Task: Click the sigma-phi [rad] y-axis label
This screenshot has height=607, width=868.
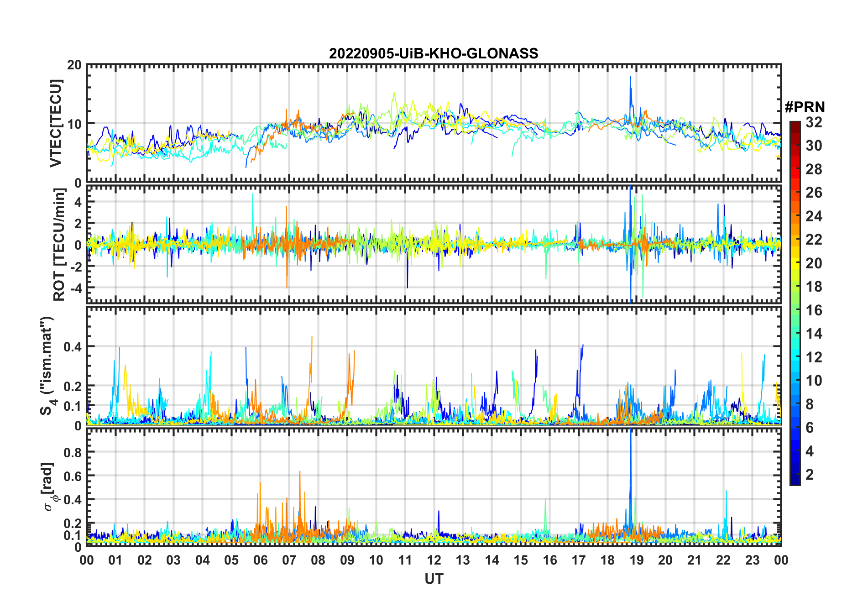Action: point(49,487)
